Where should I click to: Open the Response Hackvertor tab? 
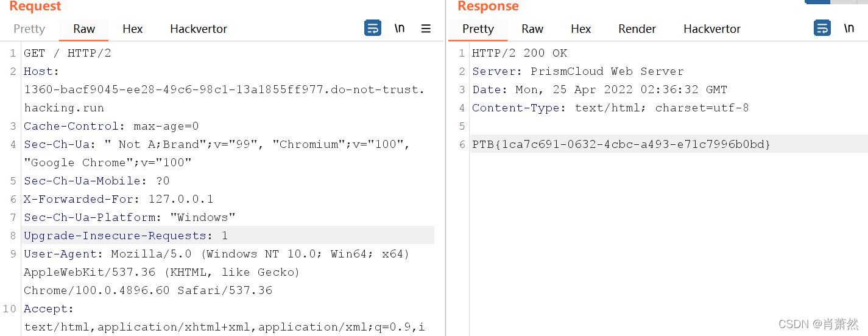tap(712, 29)
